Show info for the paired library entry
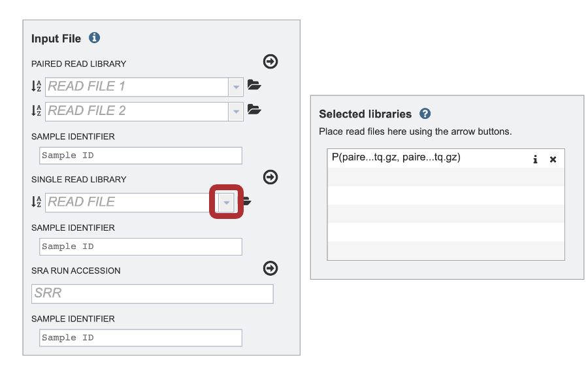 pos(535,159)
